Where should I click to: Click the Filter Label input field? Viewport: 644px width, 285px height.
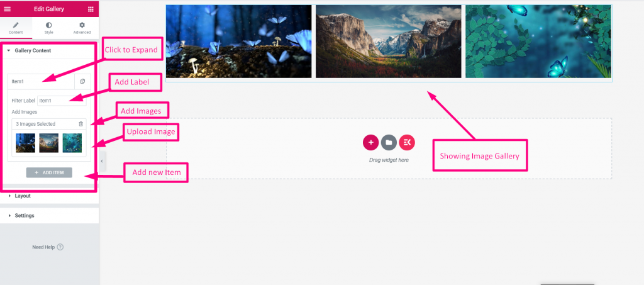[62, 101]
